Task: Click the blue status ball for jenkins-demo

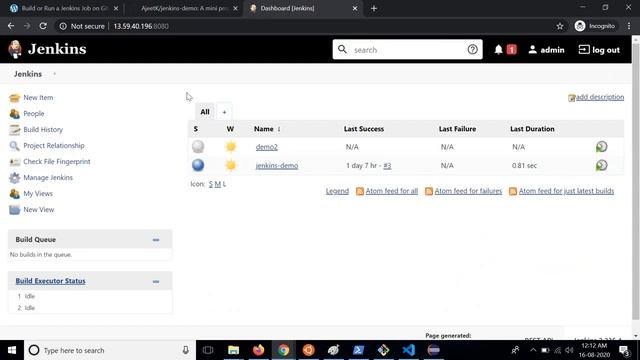Action: tap(198, 165)
